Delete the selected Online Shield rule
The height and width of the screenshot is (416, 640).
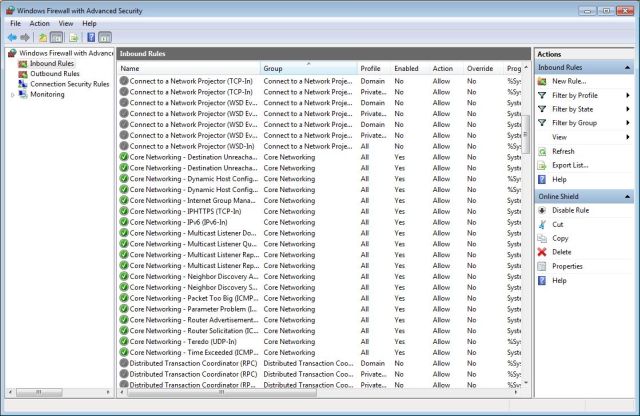tap(561, 252)
